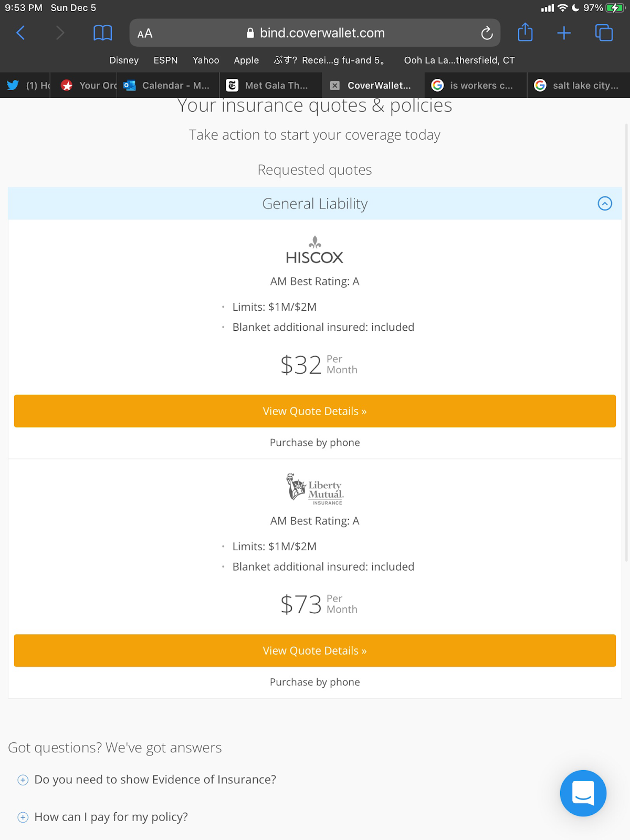Image resolution: width=630 pixels, height=840 pixels.
Task: Open the blue chat support bubble
Action: click(583, 793)
